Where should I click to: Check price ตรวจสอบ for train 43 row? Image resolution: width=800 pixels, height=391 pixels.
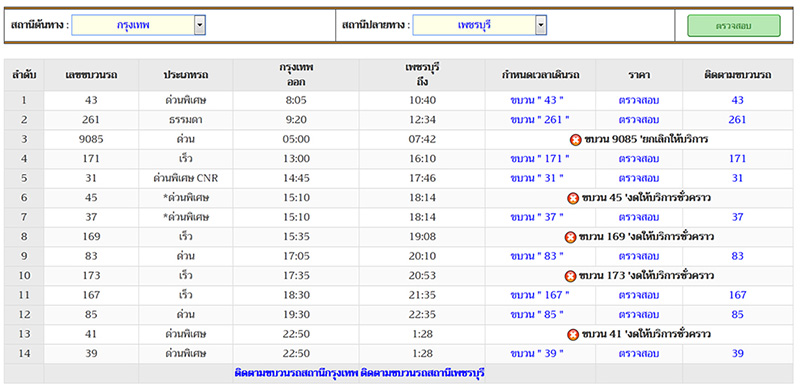click(639, 101)
